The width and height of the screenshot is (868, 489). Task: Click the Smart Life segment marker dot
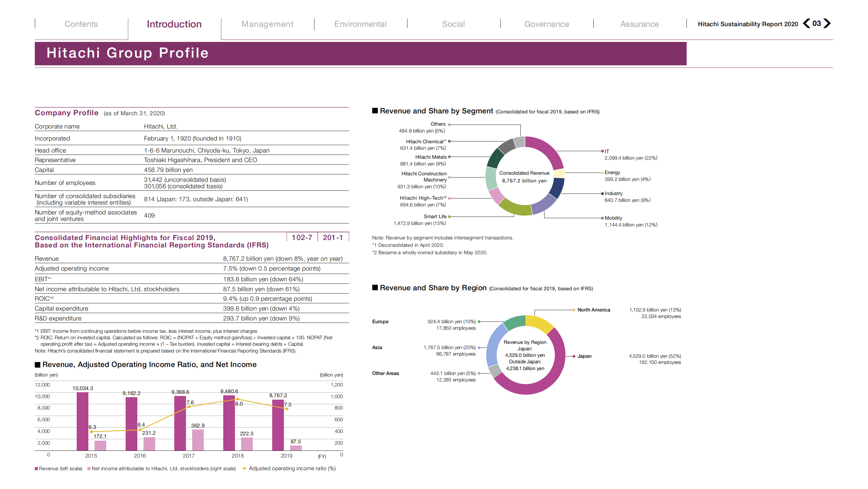[450, 217]
